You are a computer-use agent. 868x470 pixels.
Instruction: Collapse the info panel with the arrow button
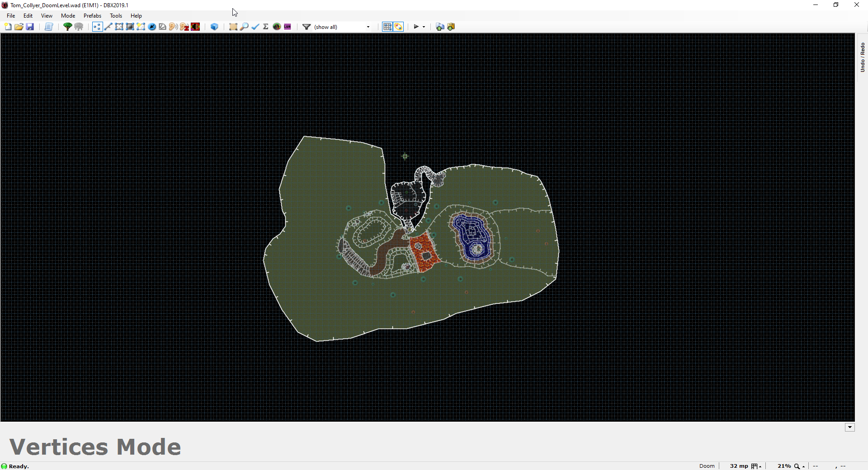pos(850,427)
